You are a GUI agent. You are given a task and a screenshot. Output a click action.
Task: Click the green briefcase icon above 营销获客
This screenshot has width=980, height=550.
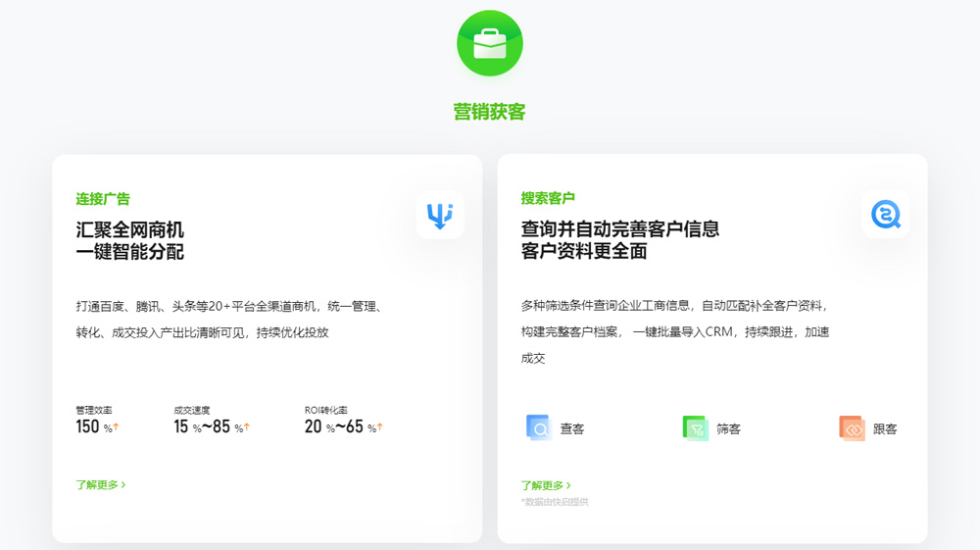489,43
